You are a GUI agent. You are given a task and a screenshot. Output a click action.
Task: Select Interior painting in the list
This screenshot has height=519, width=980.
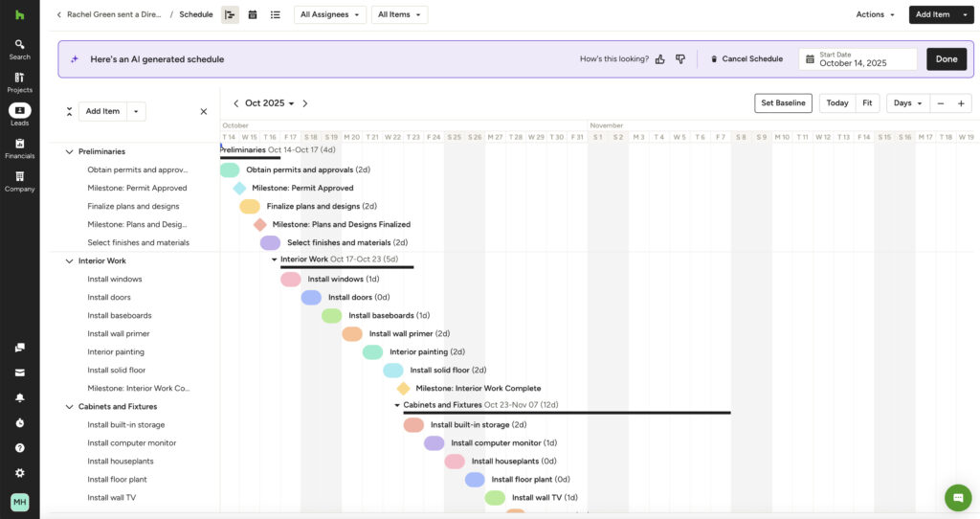pos(116,352)
